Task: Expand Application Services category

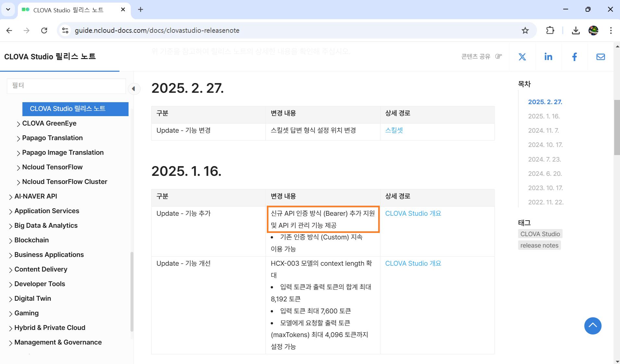Action: [11, 211]
